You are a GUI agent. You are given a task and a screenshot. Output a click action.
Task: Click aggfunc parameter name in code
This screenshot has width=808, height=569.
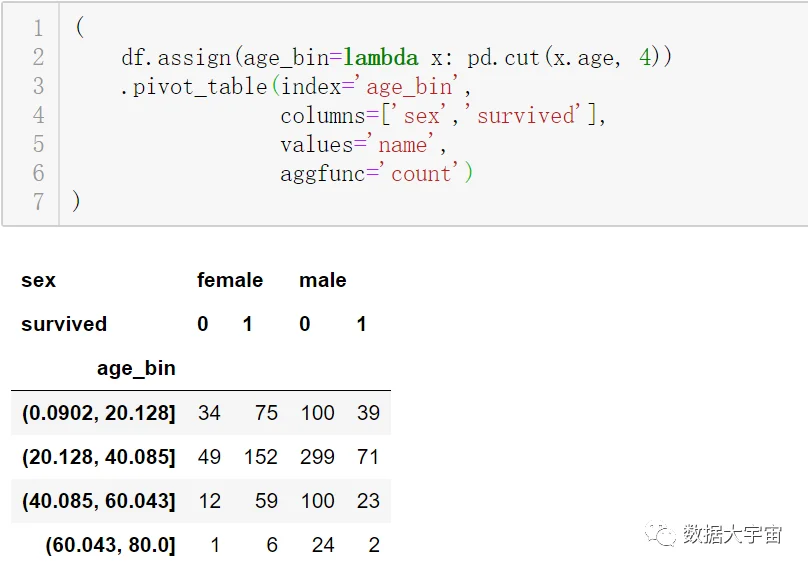tap(323, 174)
